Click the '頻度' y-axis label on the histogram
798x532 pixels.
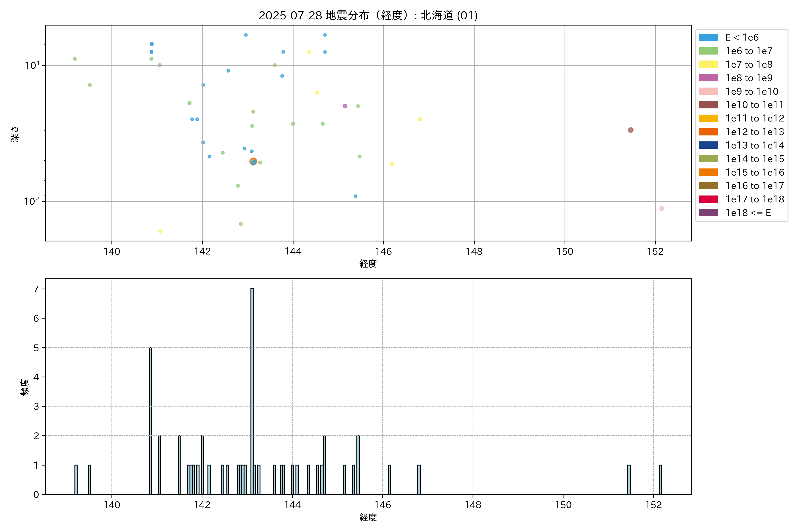pos(24,387)
